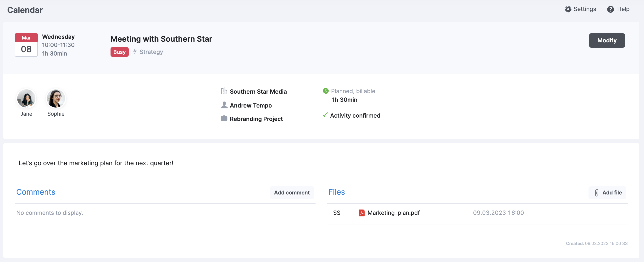Click the file timestamp 09.03.2023 16:00
This screenshot has width=644, height=262.
(x=498, y=213)
